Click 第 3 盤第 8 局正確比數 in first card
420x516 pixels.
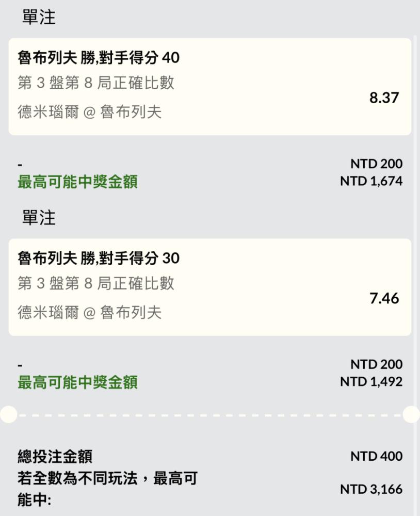tap(96, 83)
